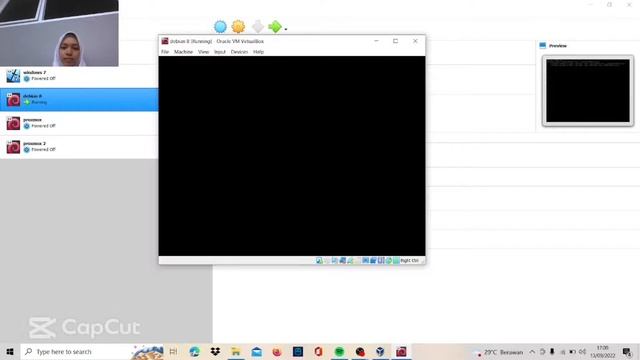Click the windows 7 OS icon in VM list

click(13, 76)
